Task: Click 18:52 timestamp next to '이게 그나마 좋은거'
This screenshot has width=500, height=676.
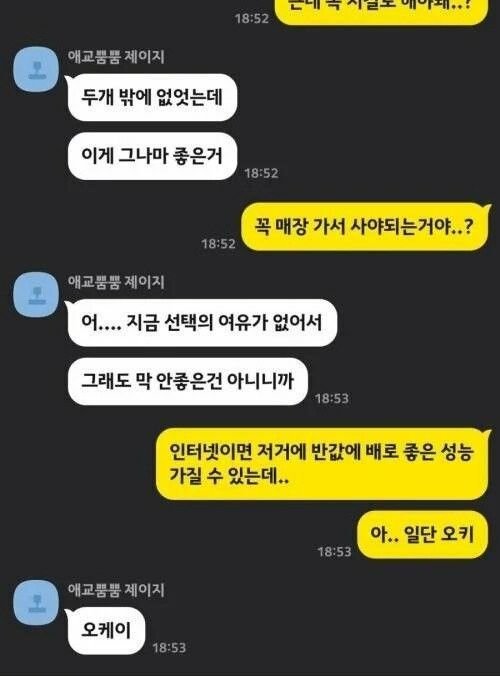Action: coord(261,173)
